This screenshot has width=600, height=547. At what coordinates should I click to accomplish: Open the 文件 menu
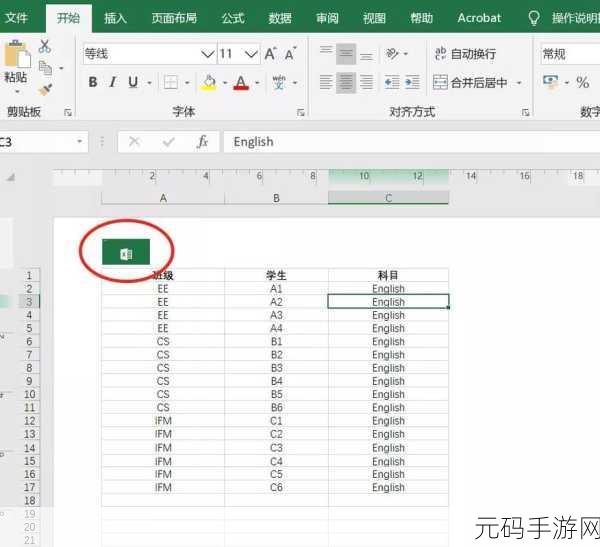click(x=16, y=18)
